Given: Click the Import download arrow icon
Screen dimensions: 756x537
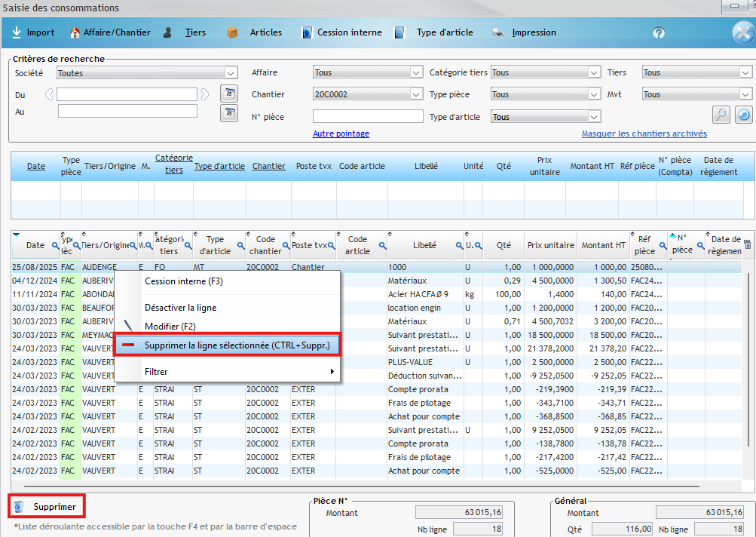Looking at the screenshot, I should tap(17, 32).
